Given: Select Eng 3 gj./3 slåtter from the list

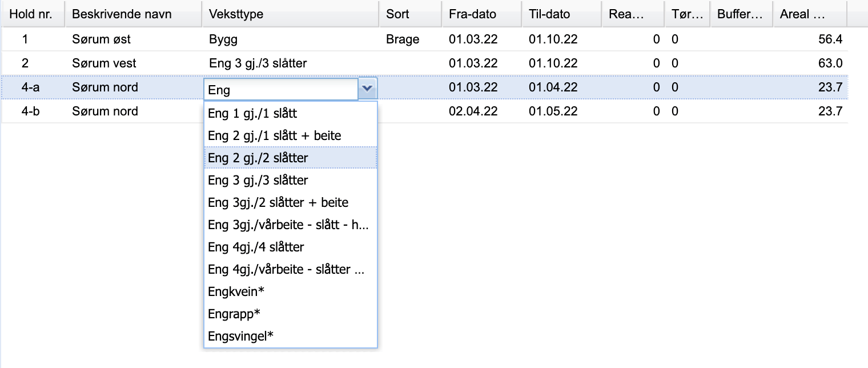Looking at the screenshot, I should click(x=291, y=181).
